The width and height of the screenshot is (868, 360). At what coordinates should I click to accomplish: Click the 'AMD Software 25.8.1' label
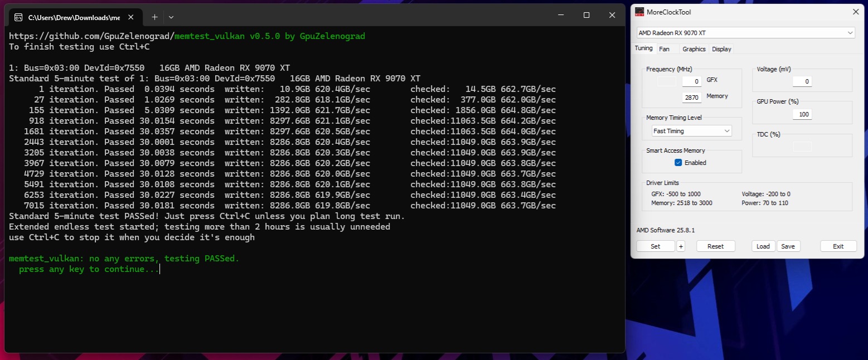pos(666,230)
